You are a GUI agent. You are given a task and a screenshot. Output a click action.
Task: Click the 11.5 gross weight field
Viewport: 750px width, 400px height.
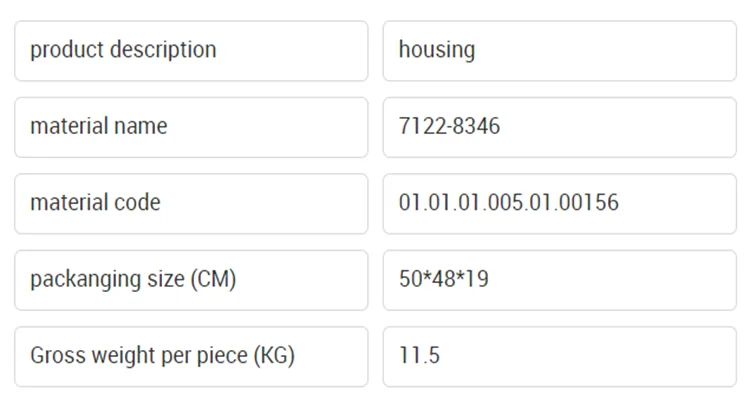(x=559, y=356)
